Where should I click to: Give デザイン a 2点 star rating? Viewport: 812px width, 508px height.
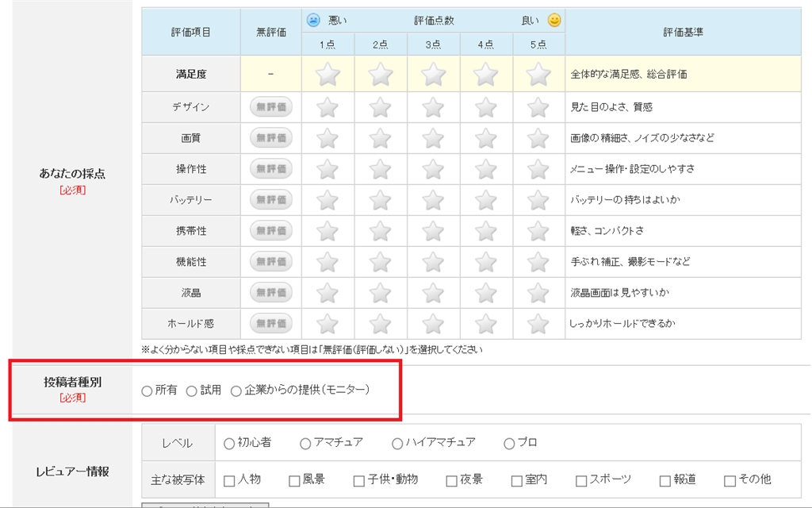pos(380,107)
